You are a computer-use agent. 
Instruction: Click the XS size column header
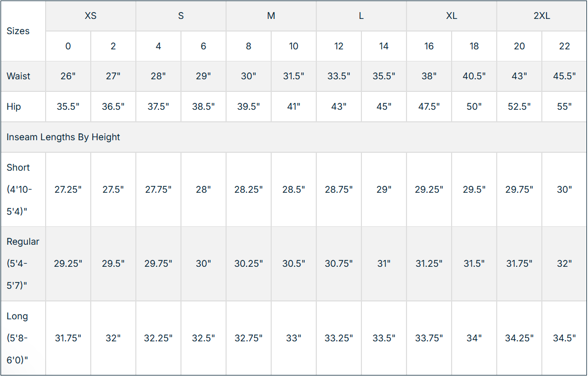click(x=91, y=16)
